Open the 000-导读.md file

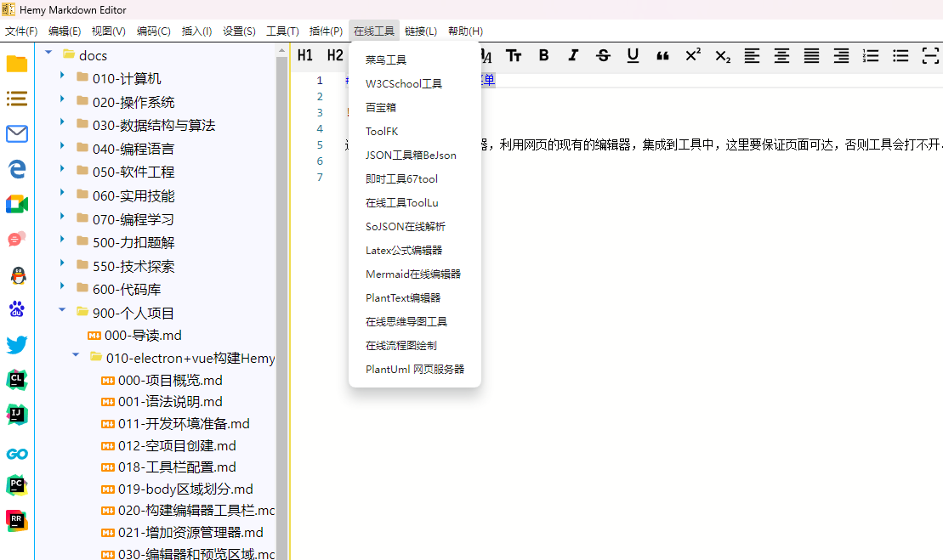click(x=143, y=336)
